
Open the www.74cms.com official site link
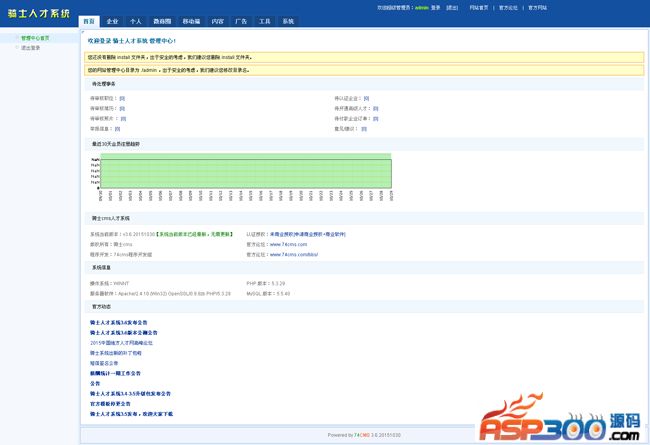[x=288, y=244]
